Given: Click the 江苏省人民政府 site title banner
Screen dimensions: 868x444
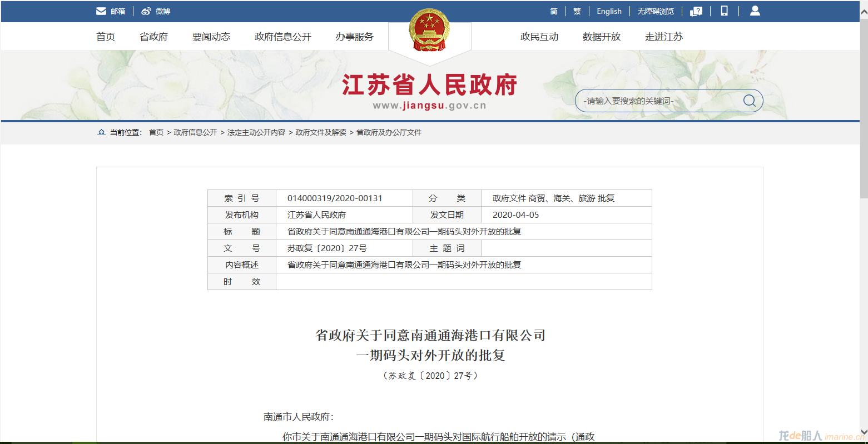Looking at the screenshot, I should 429,85.
